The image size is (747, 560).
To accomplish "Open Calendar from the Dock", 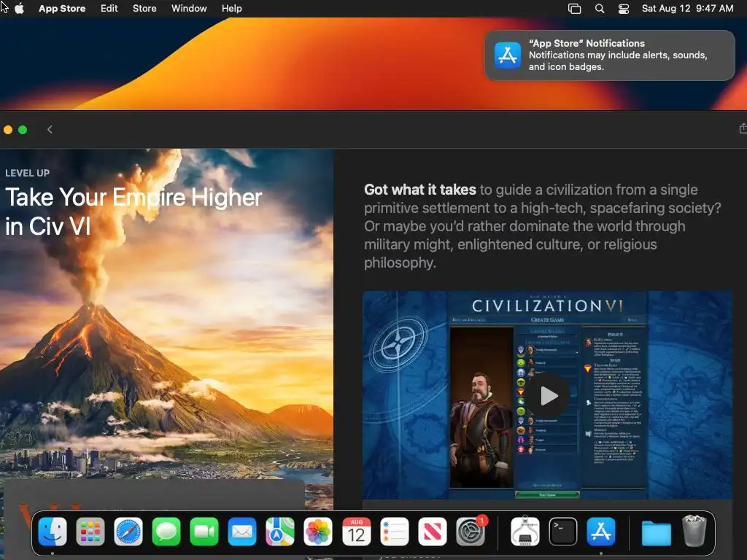I will click(356, 532).
